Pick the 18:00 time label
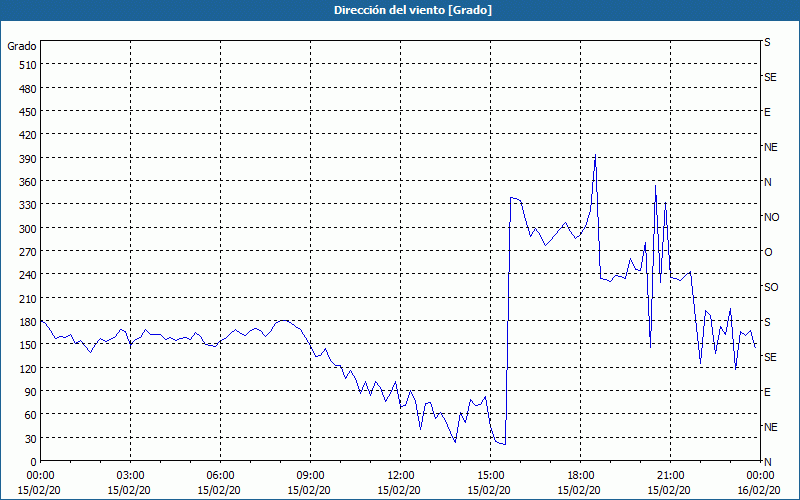 581,476
